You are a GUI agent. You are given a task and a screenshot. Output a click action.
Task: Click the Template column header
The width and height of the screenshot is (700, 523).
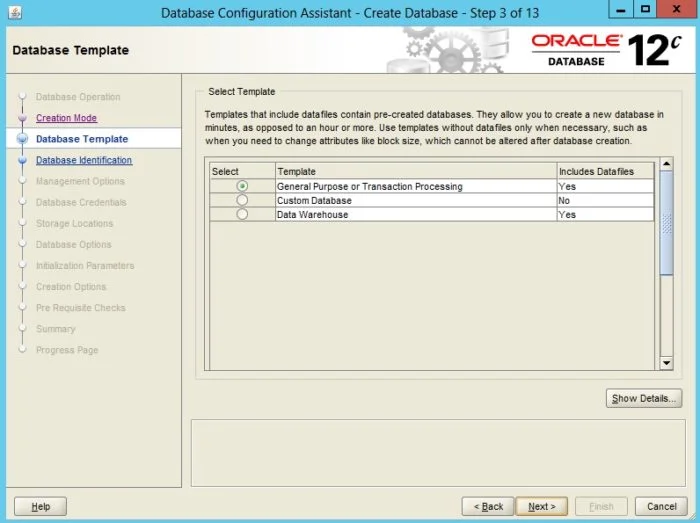pos(416,171)
